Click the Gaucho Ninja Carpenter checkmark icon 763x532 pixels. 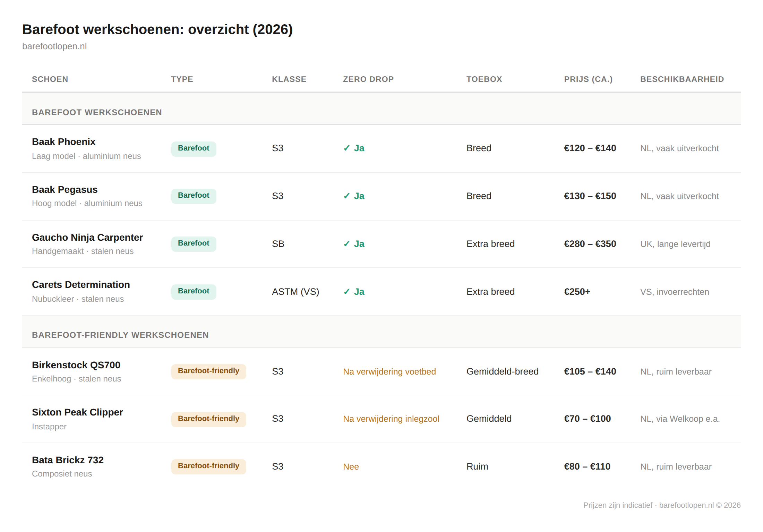click(346, 244)
